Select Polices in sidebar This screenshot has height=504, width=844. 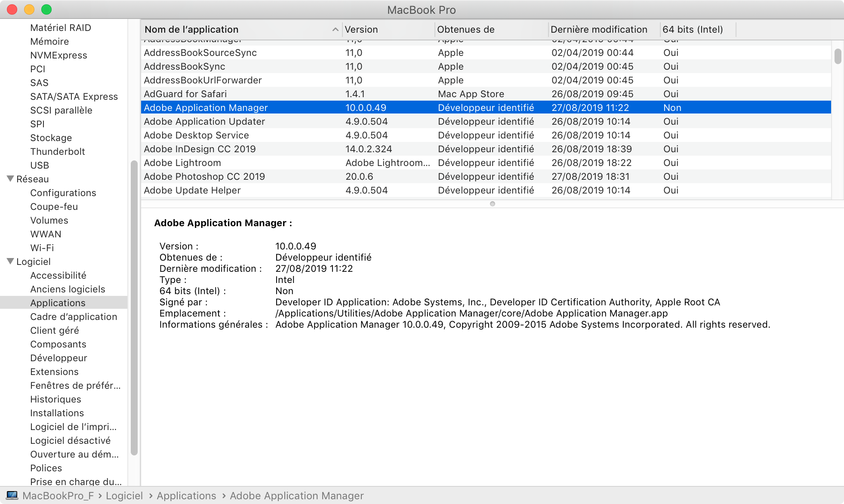(x=46, y=468)
